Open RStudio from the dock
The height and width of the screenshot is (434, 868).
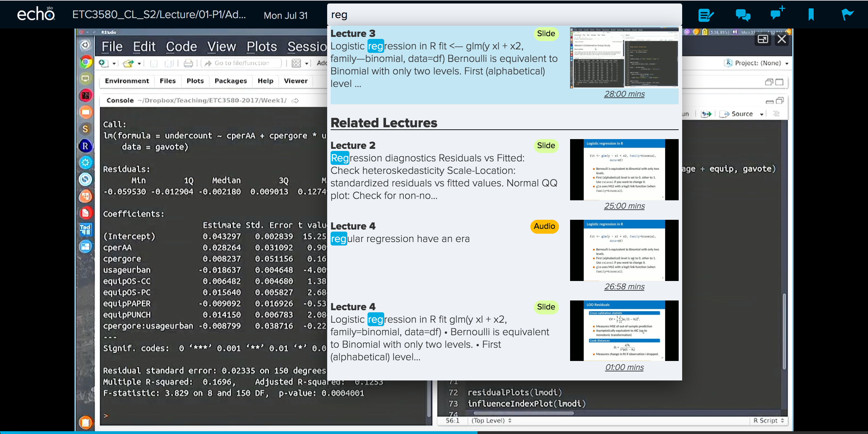(x=85, y=146)
